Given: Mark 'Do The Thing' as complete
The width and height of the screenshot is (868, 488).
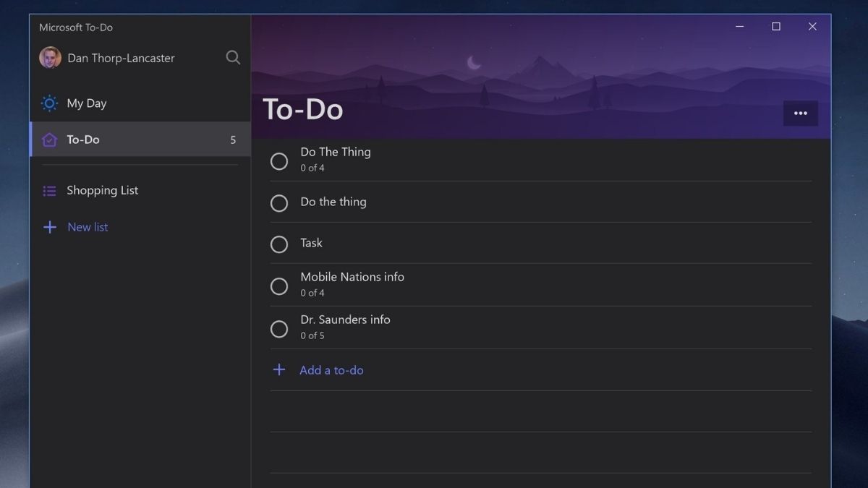Looking at the screenshot, I should tap(279, 161).
